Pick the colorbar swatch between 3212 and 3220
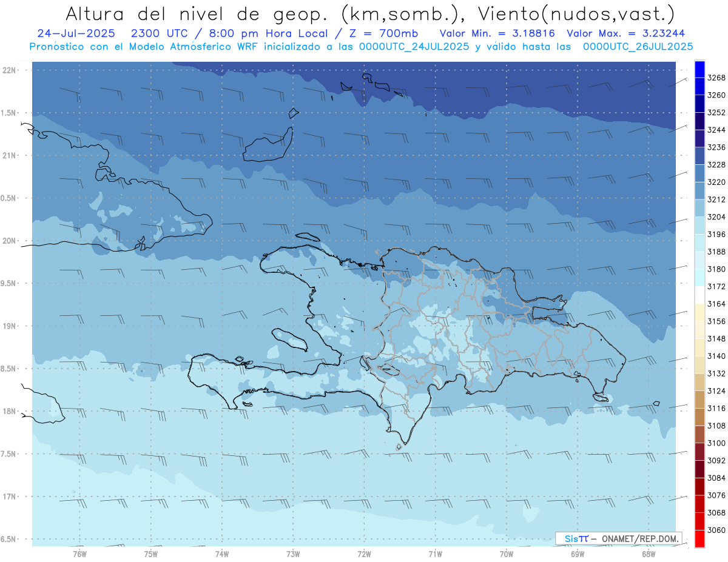This screenshot has height=562, width=728. [699, 191]
